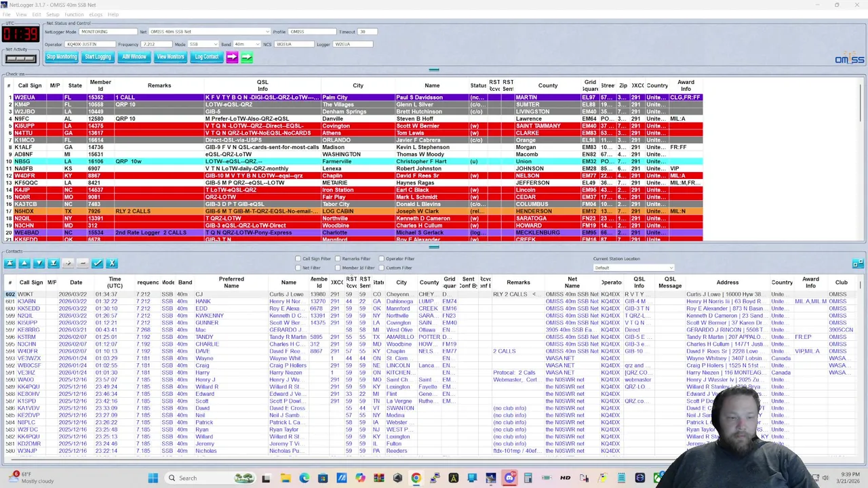Open the Edit menu
868x488 pixels.
click(37, 14)
